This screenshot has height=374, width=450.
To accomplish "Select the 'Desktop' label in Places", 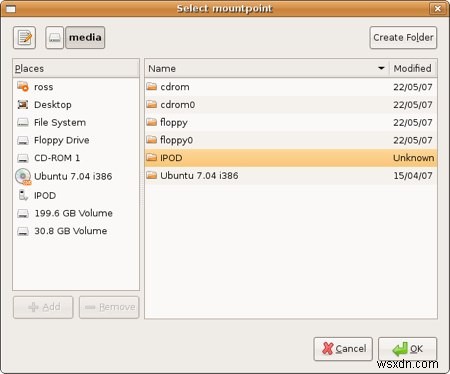I will pyautogui.click(x=53, y=105).
